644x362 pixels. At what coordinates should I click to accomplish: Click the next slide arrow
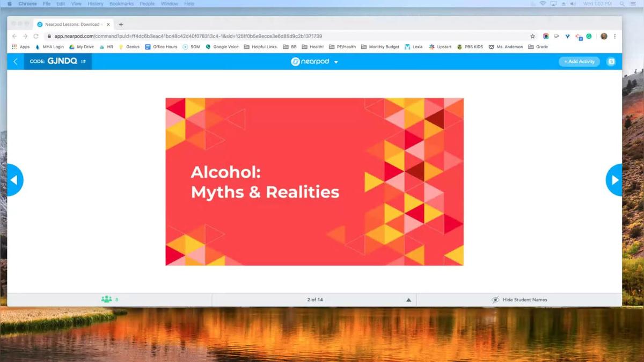coord(614,180)
